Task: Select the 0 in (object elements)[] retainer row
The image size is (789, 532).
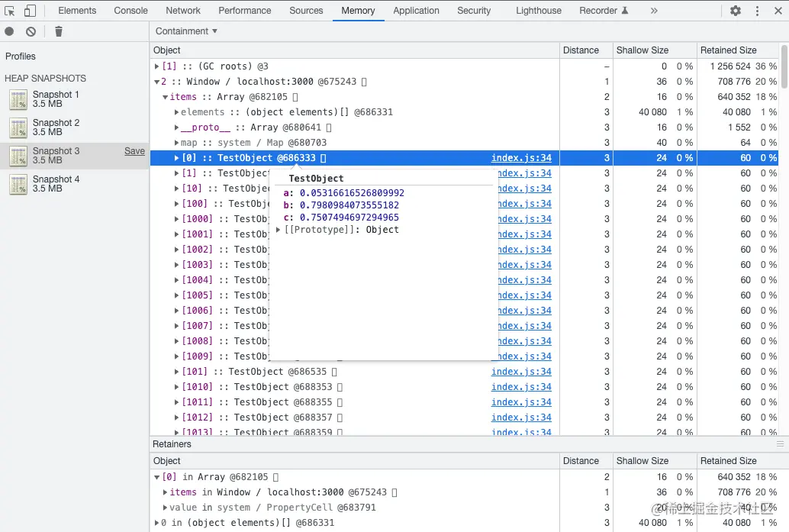Action: point(465,523)
